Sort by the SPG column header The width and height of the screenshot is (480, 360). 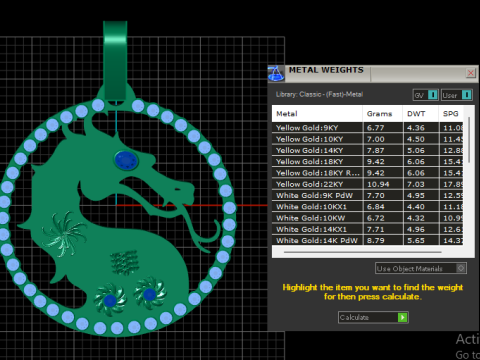coord(451,114)
